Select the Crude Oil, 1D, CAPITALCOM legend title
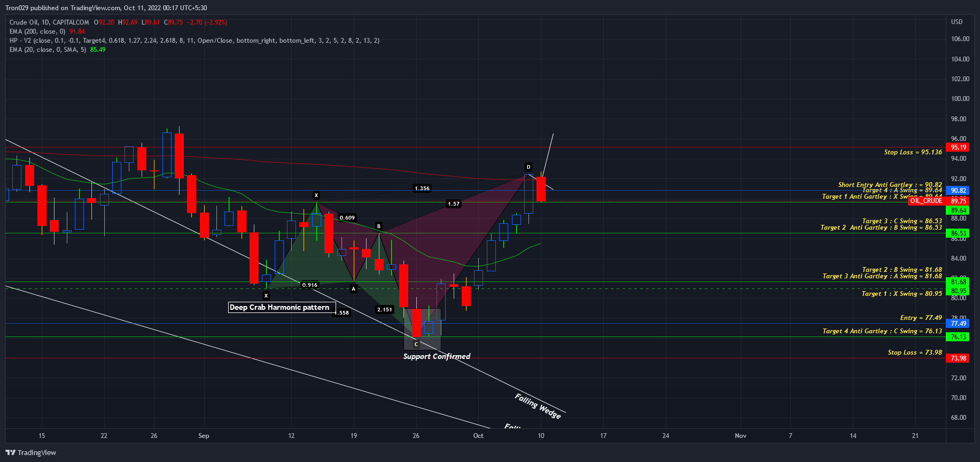Image resolution: width=980 pixels, height=462 pixels. point(49,22)
